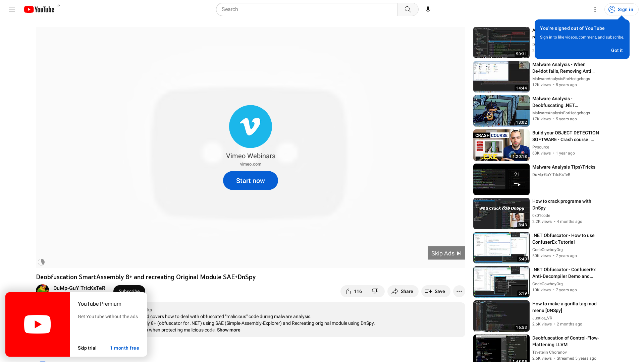The height and width of the screenshot is (362, 644).
Task: Open Malware Analysis Tips\Tricks playlist thumbnail
Action: pyautogui.click(x=501, y=179)
